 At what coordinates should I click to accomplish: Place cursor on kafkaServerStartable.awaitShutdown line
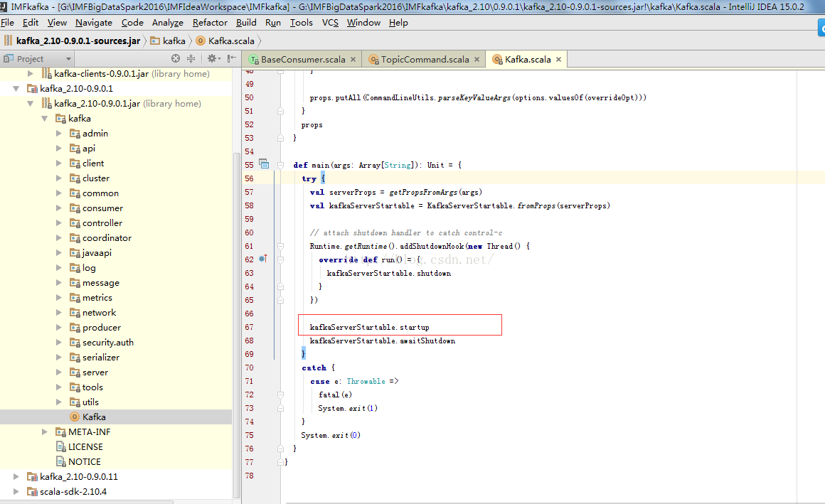[x=383, y=341]
